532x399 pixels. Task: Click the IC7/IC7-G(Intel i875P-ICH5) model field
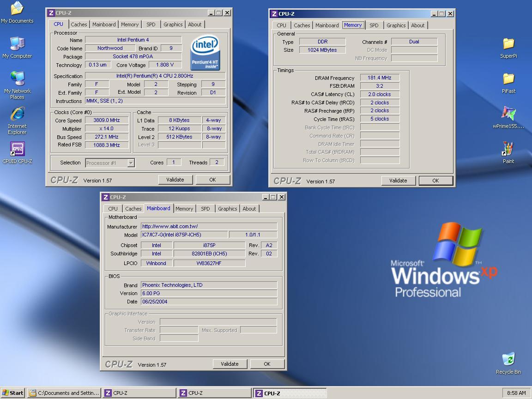[x=184, y=235]
